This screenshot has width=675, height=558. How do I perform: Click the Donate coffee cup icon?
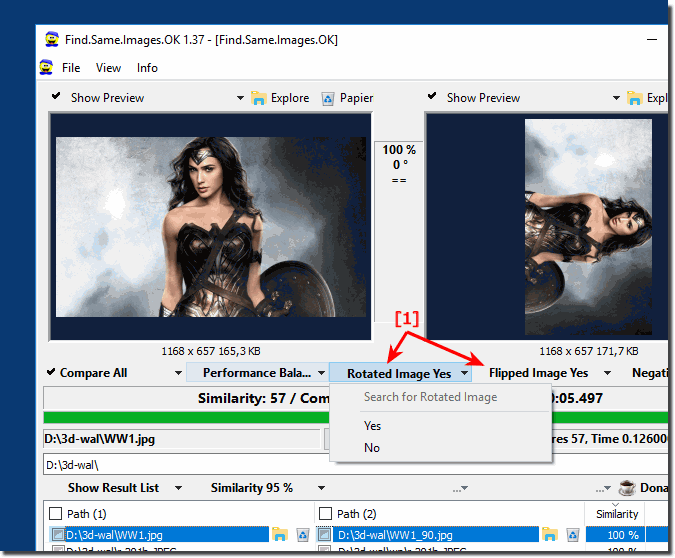pos(627,488)
